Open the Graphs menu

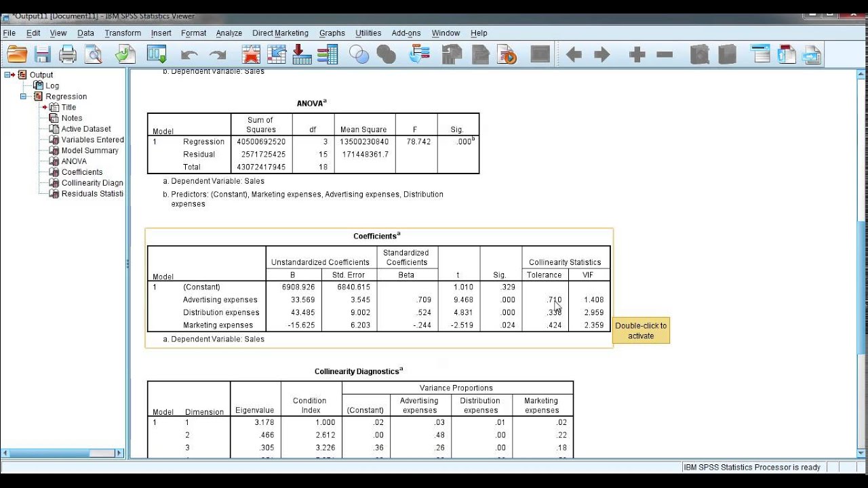332,33
